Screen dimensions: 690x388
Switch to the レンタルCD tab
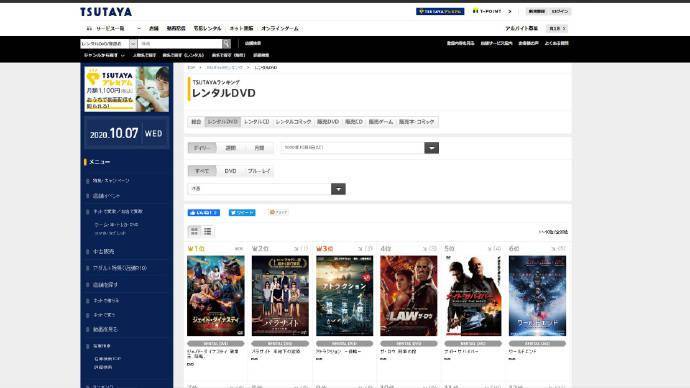(x=256, y=122)
